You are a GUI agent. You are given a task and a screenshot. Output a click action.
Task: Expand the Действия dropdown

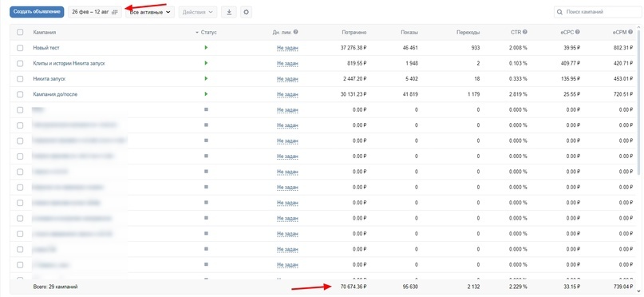pos(198,12)
